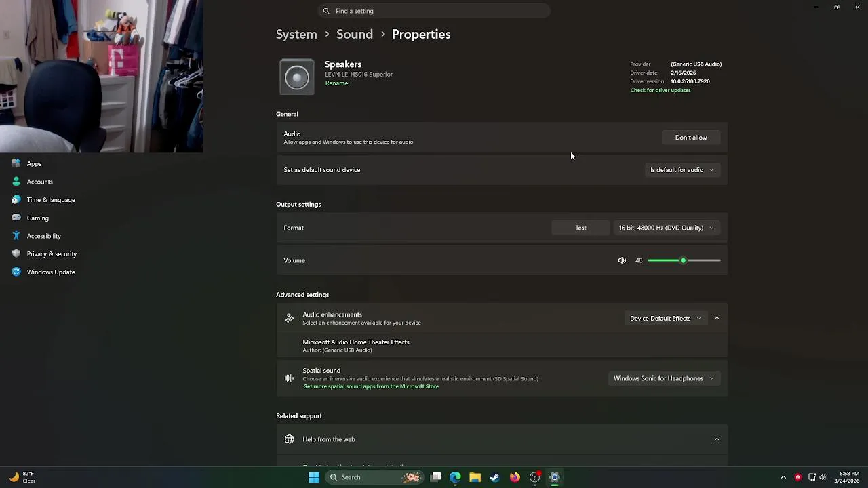Open Apps settings category
The width and height of the screenshot is (868, 488).
[x=34, y=163]
